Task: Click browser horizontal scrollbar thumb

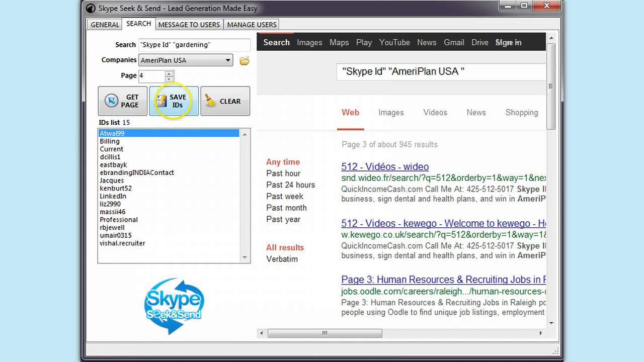Action: (x=325, y=333)
